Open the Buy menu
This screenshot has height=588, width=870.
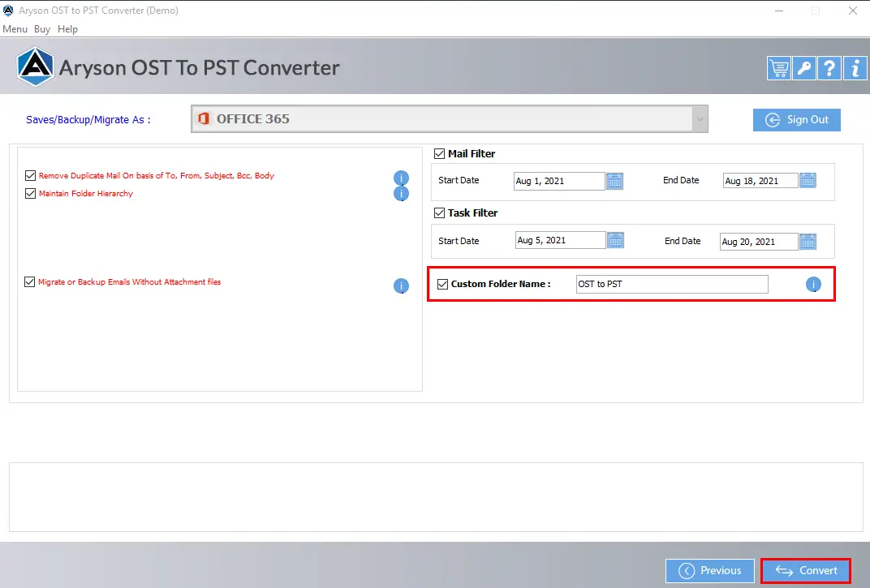[x=42, y=29]
